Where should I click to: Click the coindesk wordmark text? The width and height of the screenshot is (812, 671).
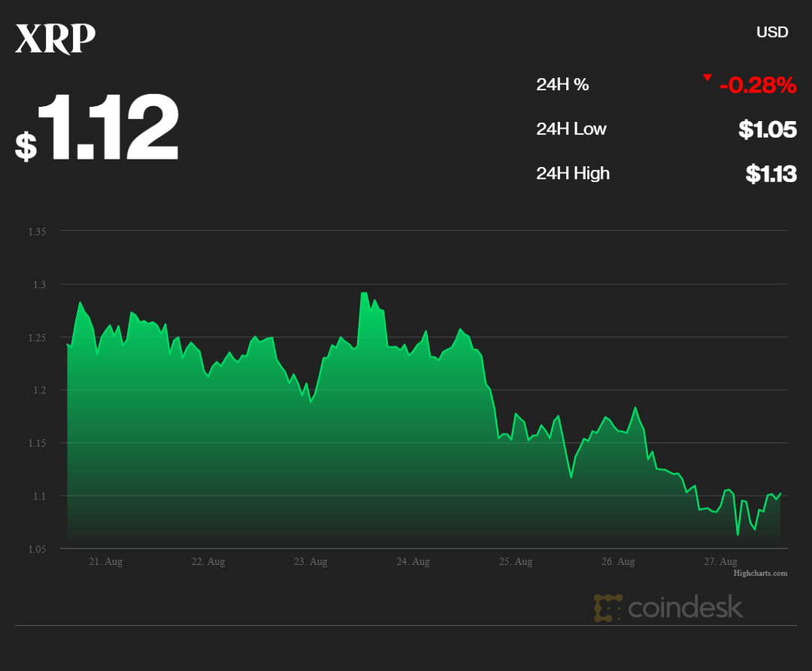tap(685, 608)
